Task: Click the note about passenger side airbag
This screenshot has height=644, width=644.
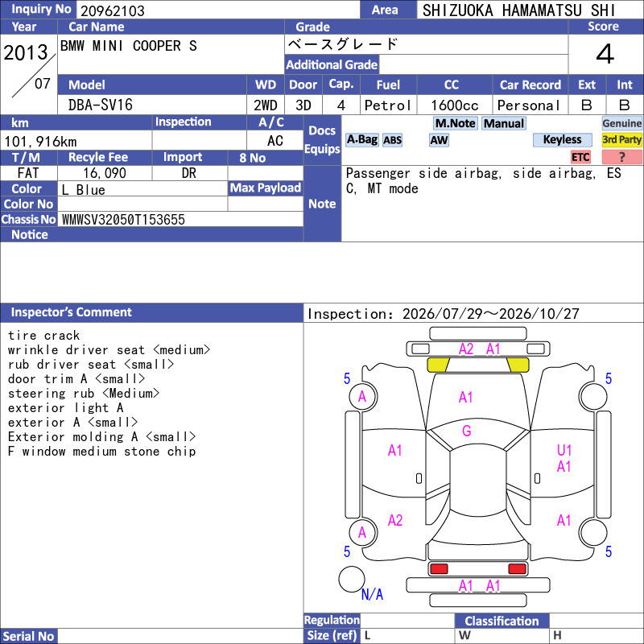Action: point(484,180)
